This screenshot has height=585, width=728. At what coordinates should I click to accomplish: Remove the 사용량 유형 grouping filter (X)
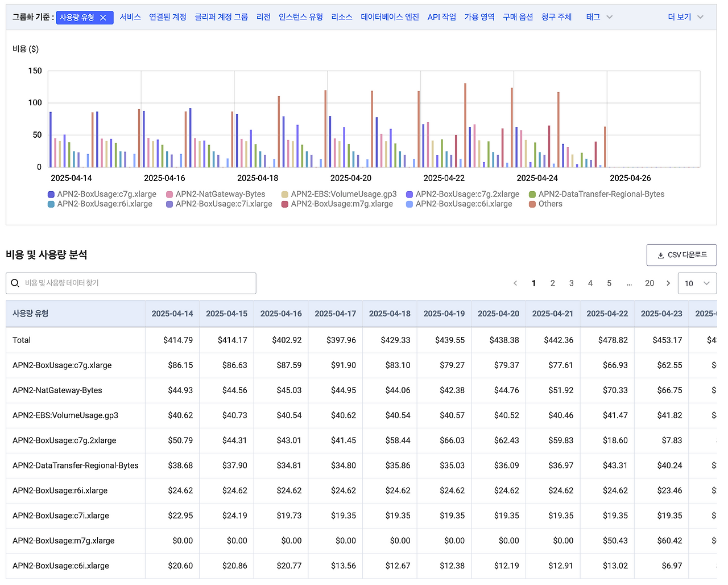click(x=103, y=18)
